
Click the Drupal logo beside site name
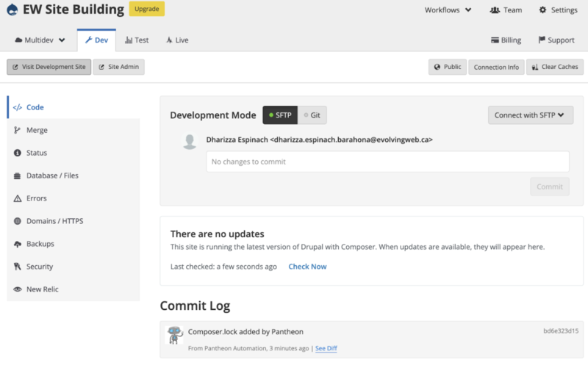[12, 10]
